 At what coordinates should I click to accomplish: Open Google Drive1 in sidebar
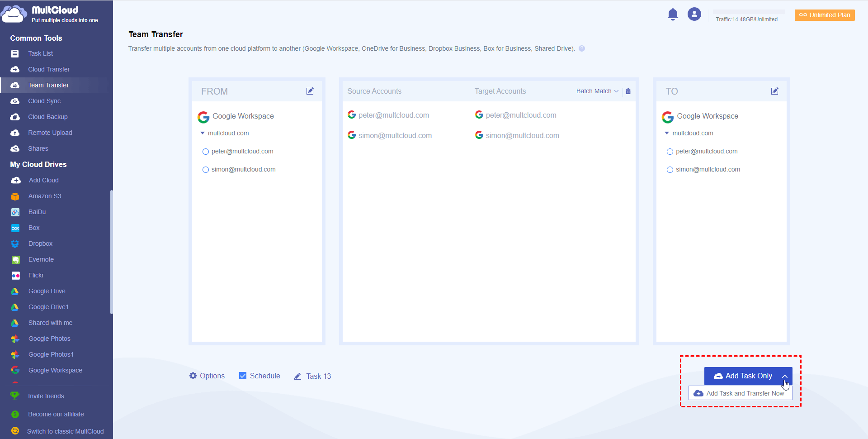click(48, 307)
